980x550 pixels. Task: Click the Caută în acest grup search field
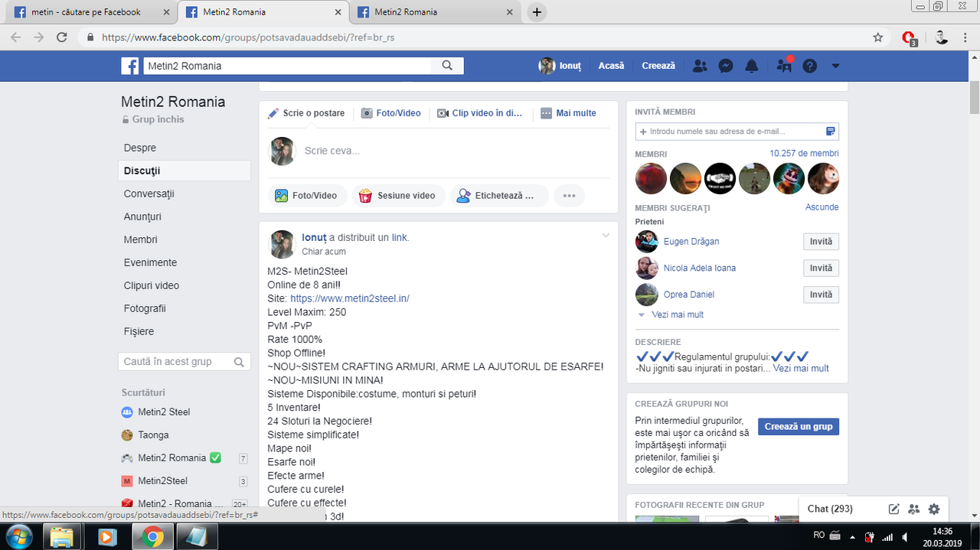click(x=185, y=362)
